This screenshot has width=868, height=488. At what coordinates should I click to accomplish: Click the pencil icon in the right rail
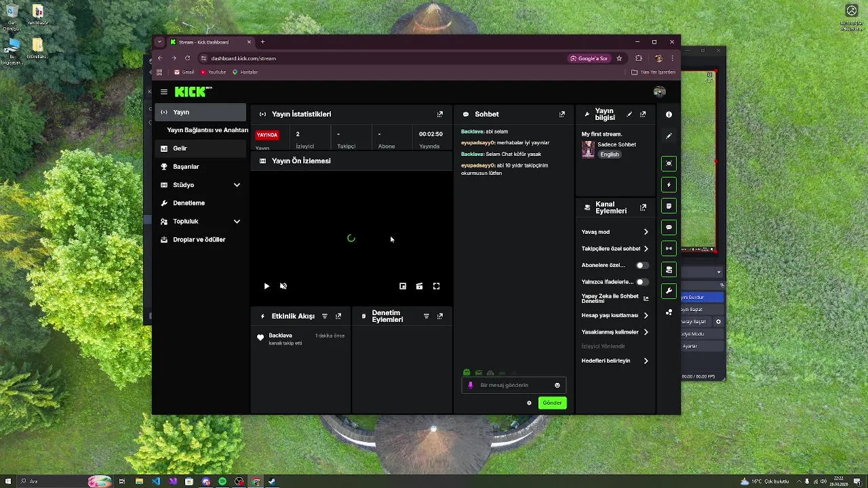tap(669, 136)
